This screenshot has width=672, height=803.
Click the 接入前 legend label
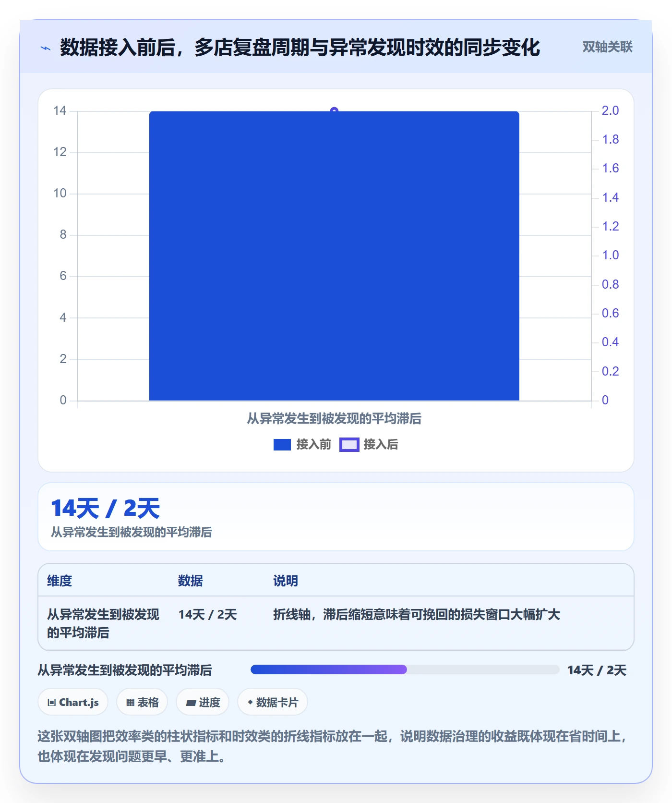pyautogui.click(x=314, y=445)
